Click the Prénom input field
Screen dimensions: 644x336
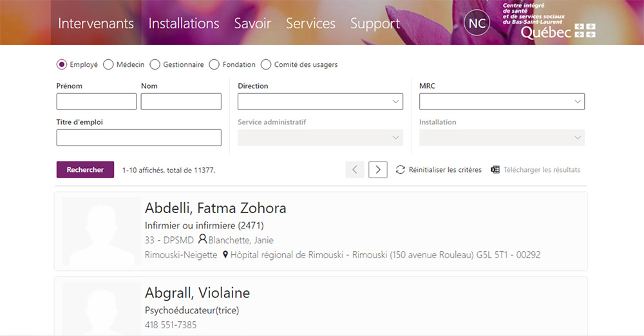(x=97, y=102)
